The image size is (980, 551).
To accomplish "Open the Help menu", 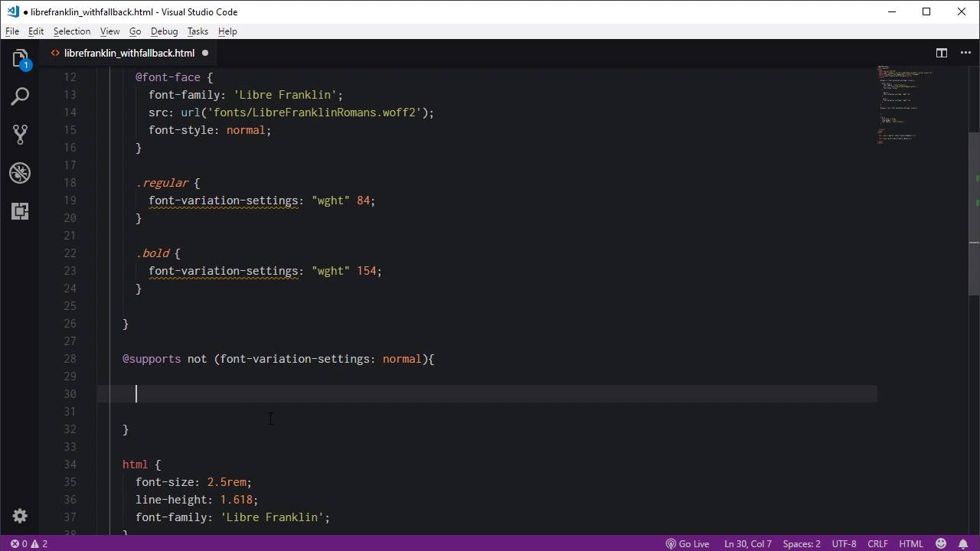I will (227, 31).
